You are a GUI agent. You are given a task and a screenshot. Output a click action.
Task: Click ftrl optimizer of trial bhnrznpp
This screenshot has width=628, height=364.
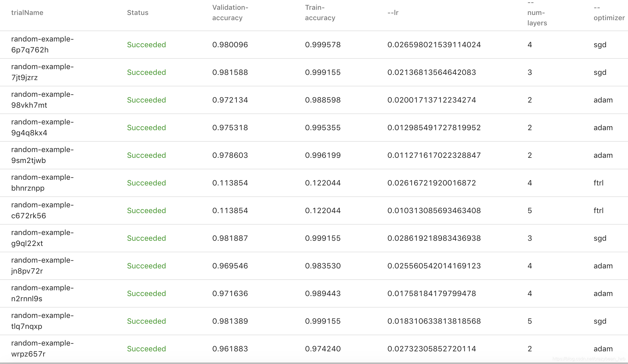pyautogui.click(x=599, y=183)
